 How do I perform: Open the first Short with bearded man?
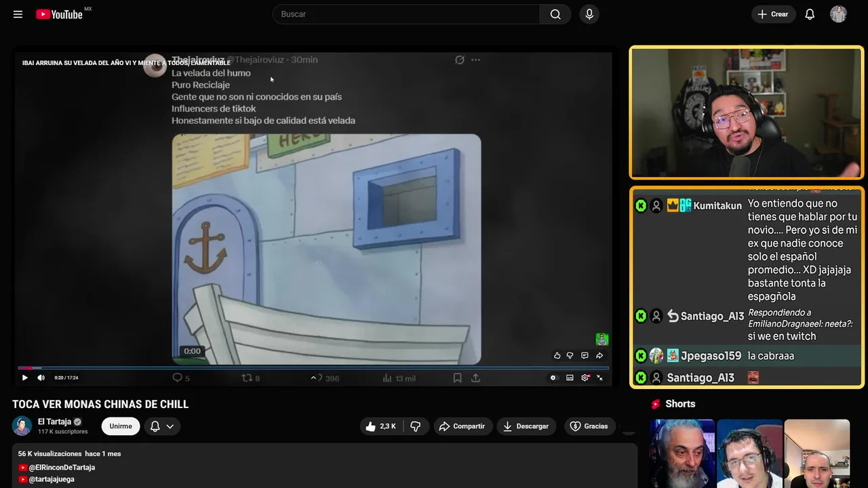[x=682, y=453]
